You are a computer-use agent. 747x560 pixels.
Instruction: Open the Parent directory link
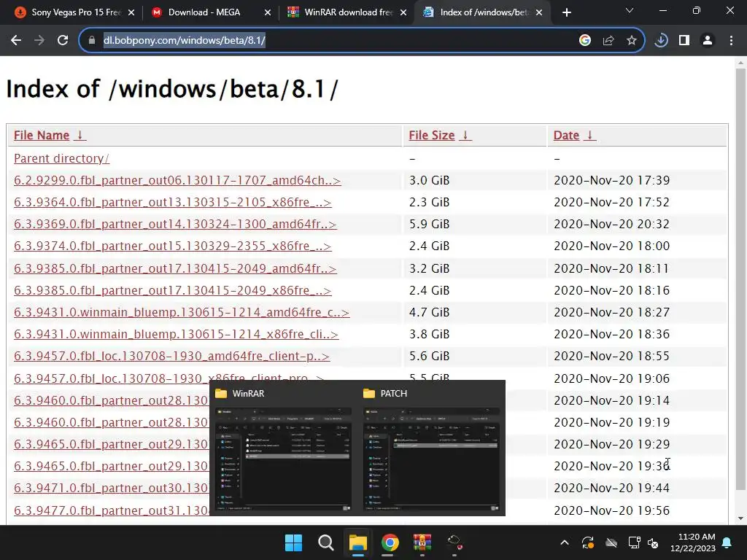click(61, 158)
